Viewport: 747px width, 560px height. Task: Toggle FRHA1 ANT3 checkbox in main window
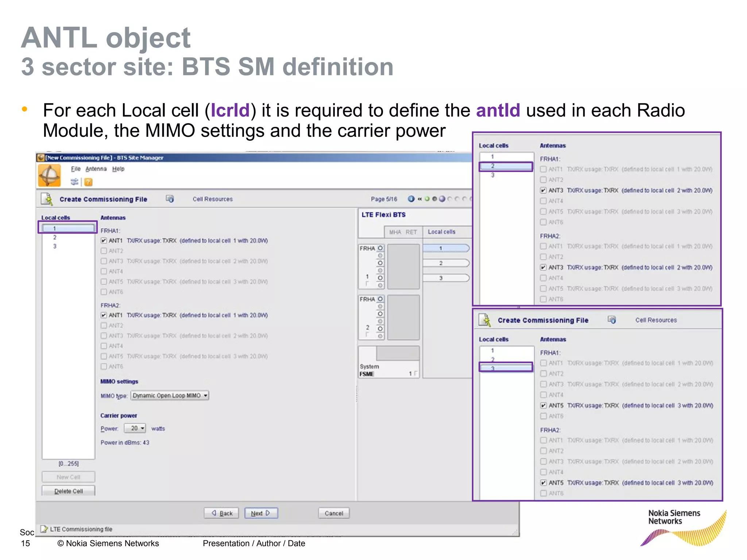click(104, 261)
